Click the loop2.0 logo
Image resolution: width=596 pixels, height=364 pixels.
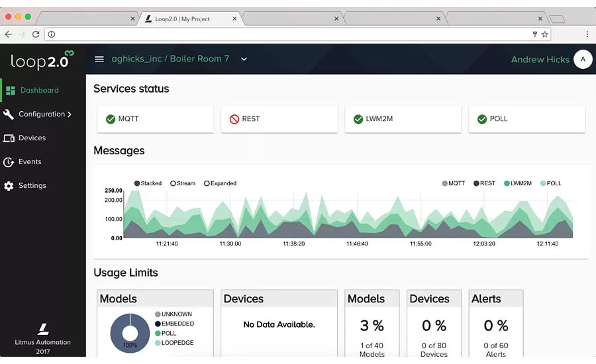point(42,60)
